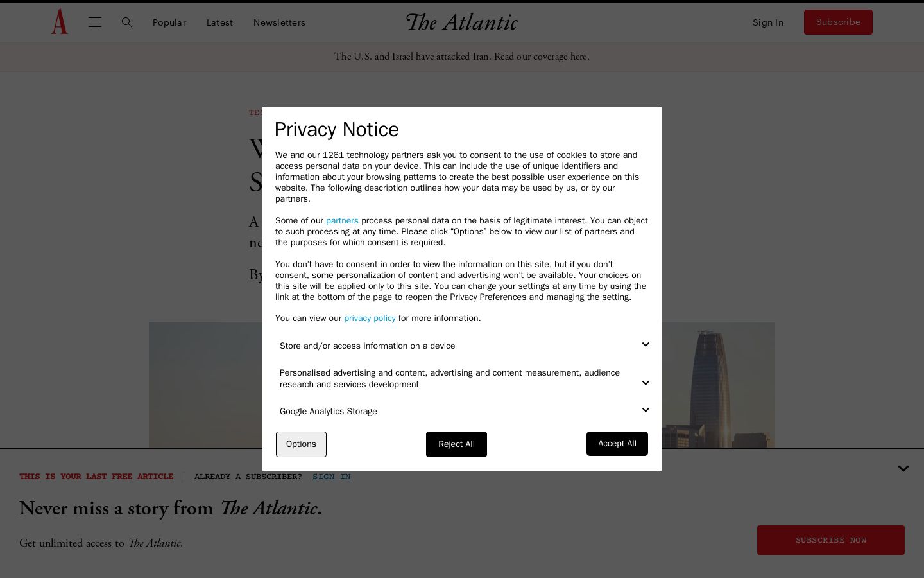Viewport: 924px width, 578px height.
Task: Open the Latest nav item
Action: coord(219,22)
